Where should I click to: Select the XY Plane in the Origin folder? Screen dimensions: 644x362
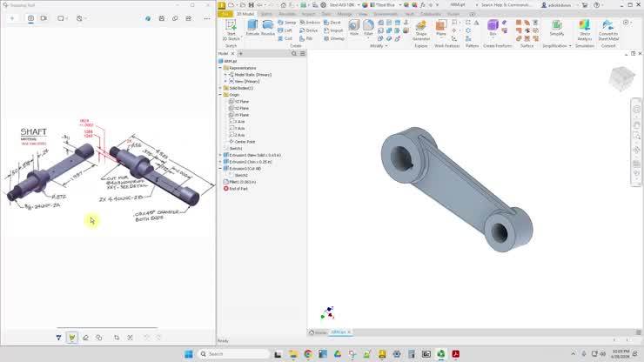(x=239, y=115)
